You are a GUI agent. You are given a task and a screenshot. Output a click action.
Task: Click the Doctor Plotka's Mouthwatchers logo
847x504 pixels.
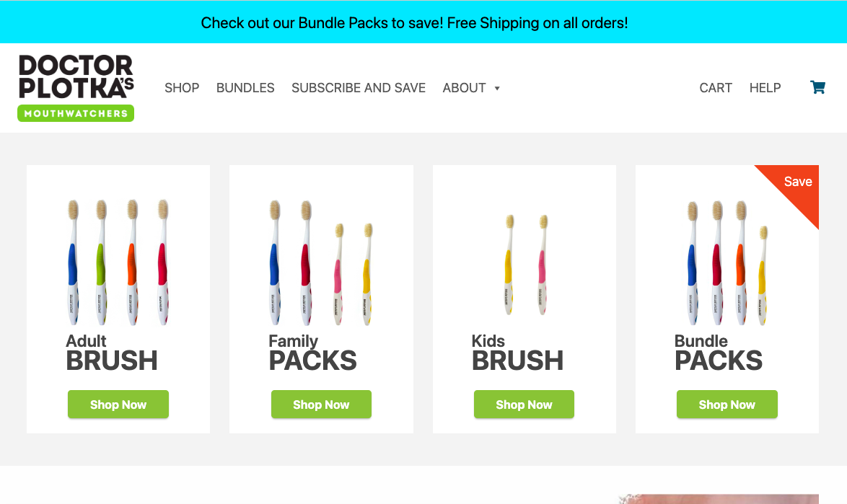point(76,87)
